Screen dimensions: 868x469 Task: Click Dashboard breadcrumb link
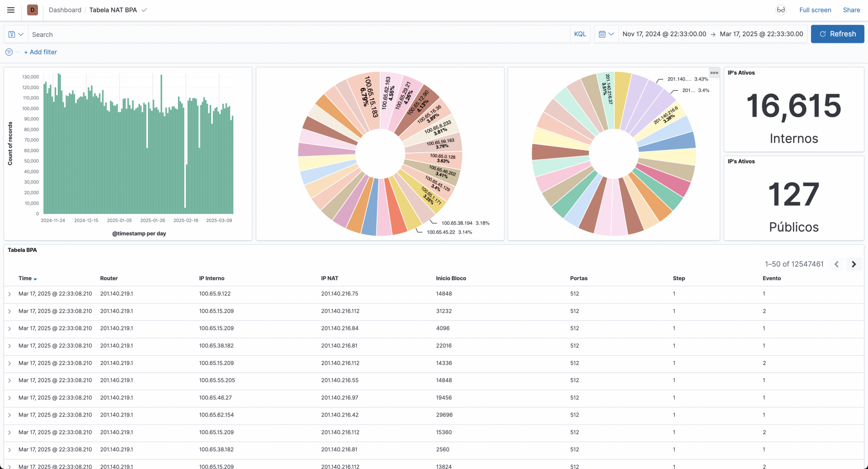tap(65, 10)
